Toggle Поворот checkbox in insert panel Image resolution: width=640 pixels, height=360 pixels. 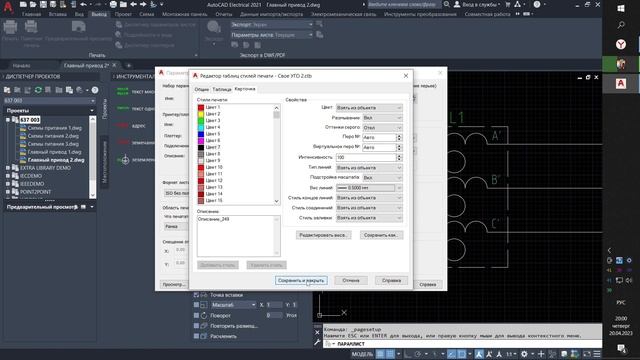pyautogui.click(x=196, y=315)
